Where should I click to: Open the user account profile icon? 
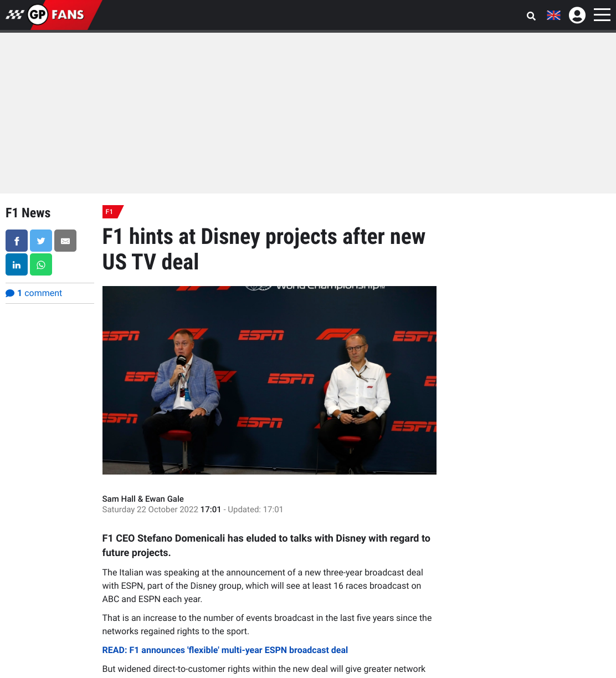(x=577, y=15)
